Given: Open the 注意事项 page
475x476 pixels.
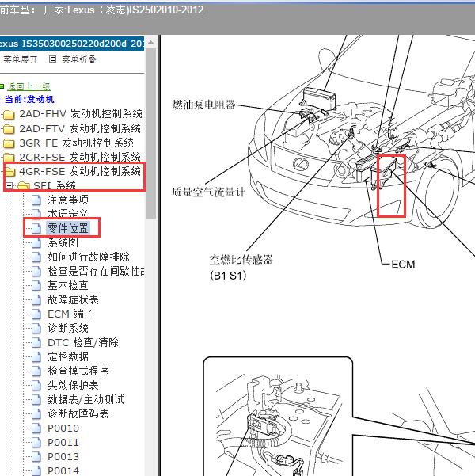Looking at the screenshot, I should [68, 200].
